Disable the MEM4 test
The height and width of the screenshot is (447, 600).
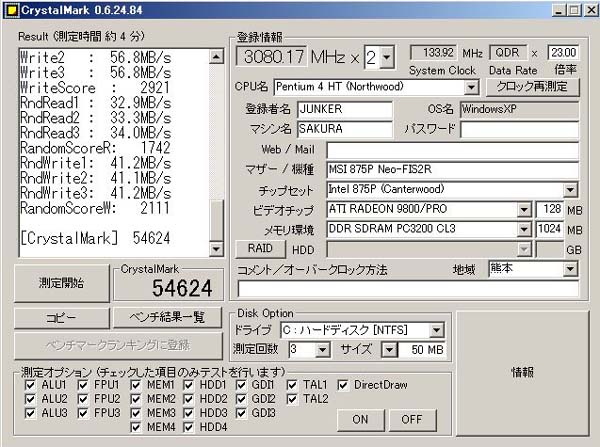(135, 427)
